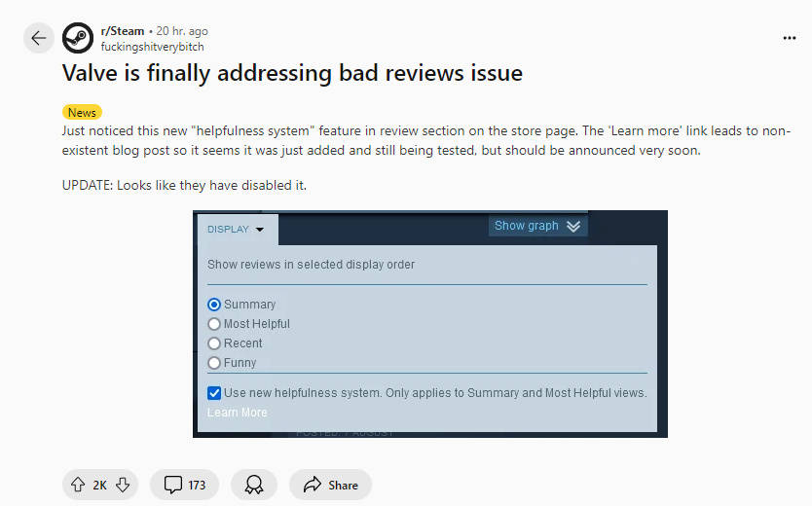Share the post
The image size is (812, 506).
[330, 485]
